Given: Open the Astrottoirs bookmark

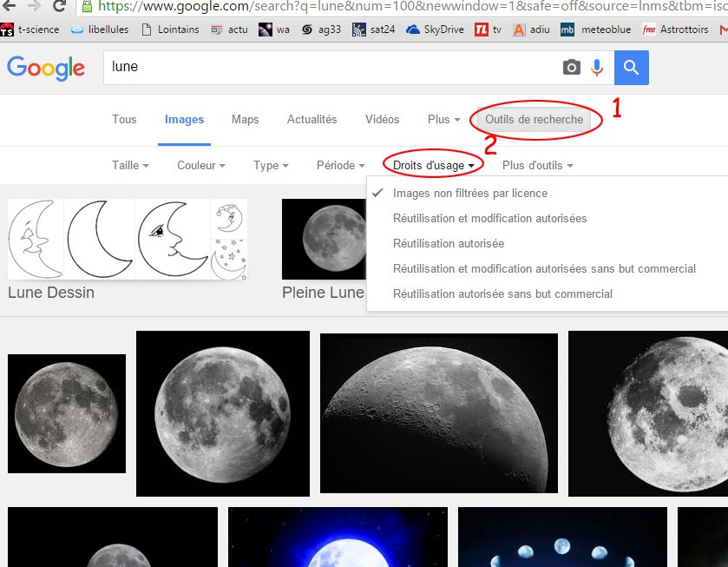Looking at the screenshot, I should [676, 30].
